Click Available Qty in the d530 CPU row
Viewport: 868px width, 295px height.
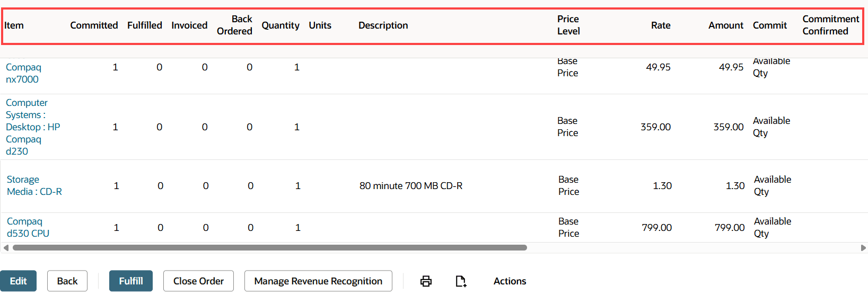(773, 228)
